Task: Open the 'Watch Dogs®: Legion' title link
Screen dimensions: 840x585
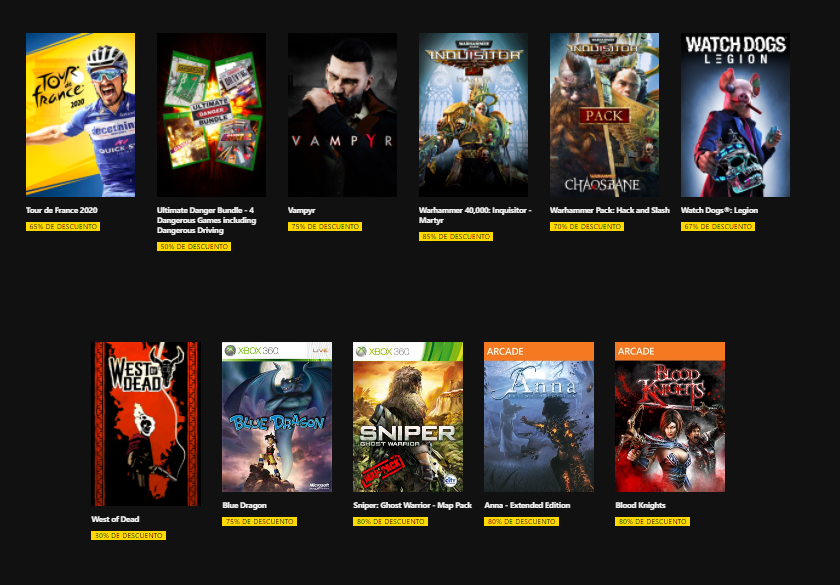Action: coord(719,210)
